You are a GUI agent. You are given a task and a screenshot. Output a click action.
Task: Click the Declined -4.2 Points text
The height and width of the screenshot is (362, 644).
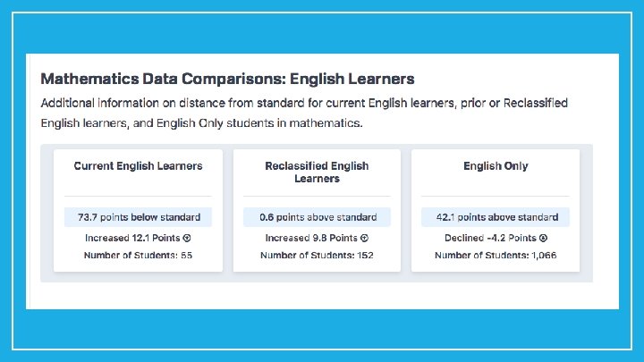tap(490, 238)
